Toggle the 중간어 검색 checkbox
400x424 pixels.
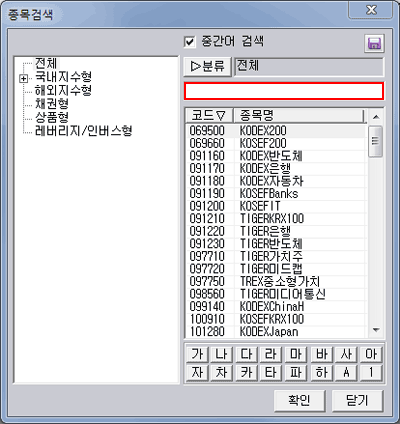tap(190, 42)
